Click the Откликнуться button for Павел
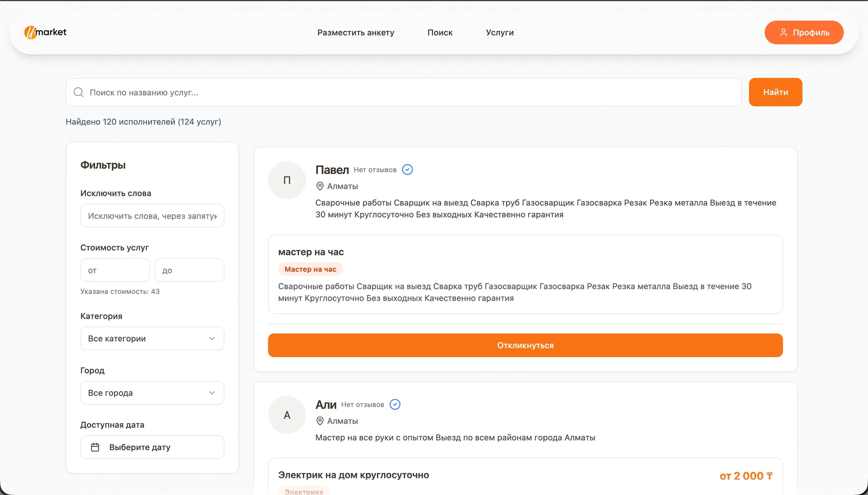The width and height of the screenshot is (868, 495). tap(525, 345)
